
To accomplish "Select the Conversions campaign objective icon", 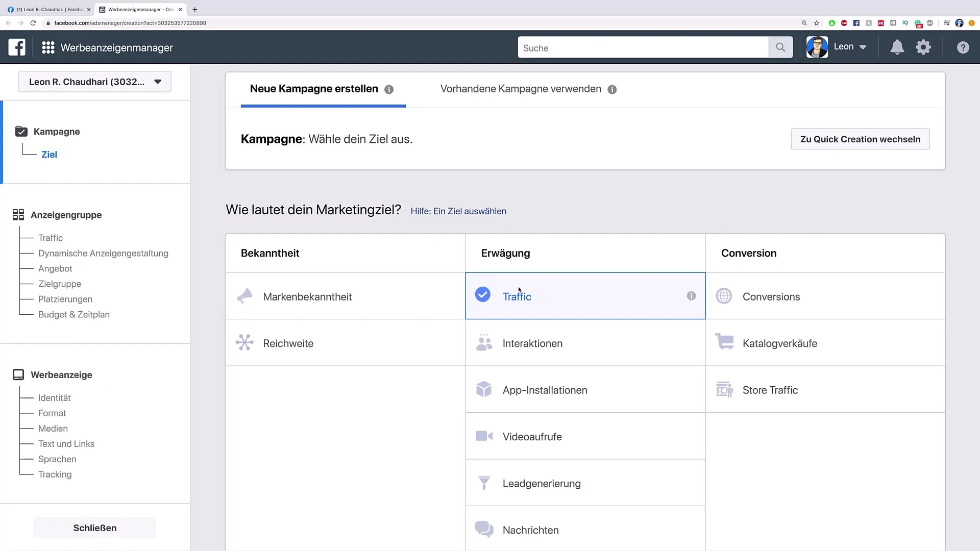I will [x=724, y=296].
